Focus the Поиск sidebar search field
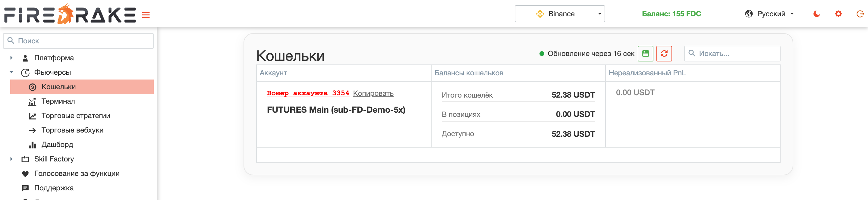 (x=78, y=41)
